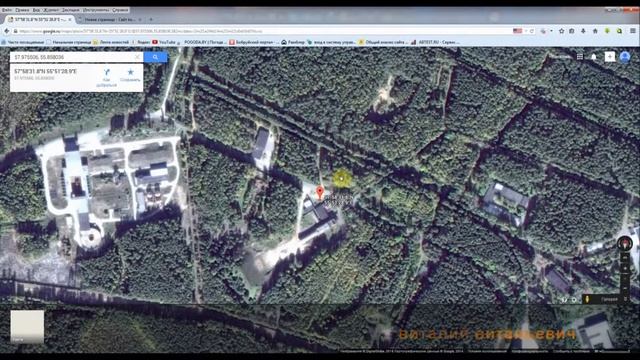Screen dimensions: 640x360
Task: Click the toolbar icon beside the reload button
Action: (x=543, y=31)
